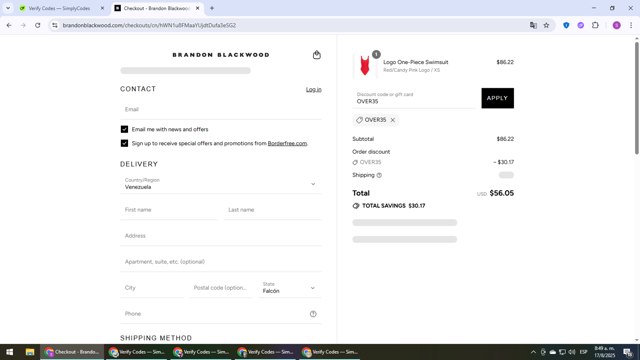This screenshot has height=360, width=640.
Task: Close the Checkout Brandon Blackwood tab
Action: [x=198, y=8]
